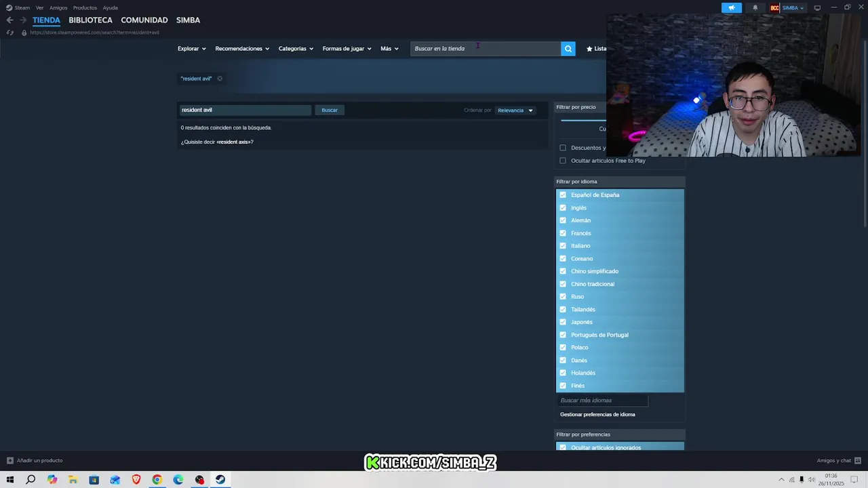Image resolution: width=868 pixels, height=488 pixels.
Task: Toggle the Descuentos y eventos checkbox
Action: tap(563, 148)
